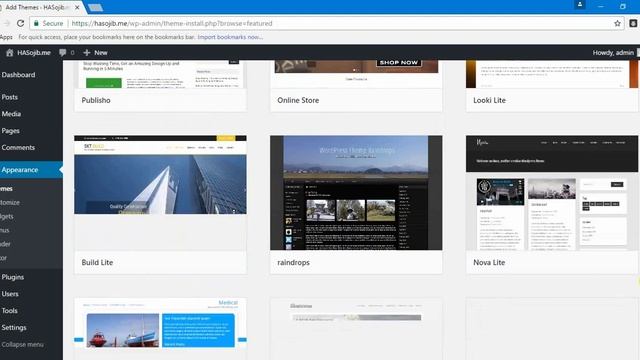Viewport: 640px width, 360px height.
Task: Open the comments bubble icon in admin bar
Action: click(62, 53)
